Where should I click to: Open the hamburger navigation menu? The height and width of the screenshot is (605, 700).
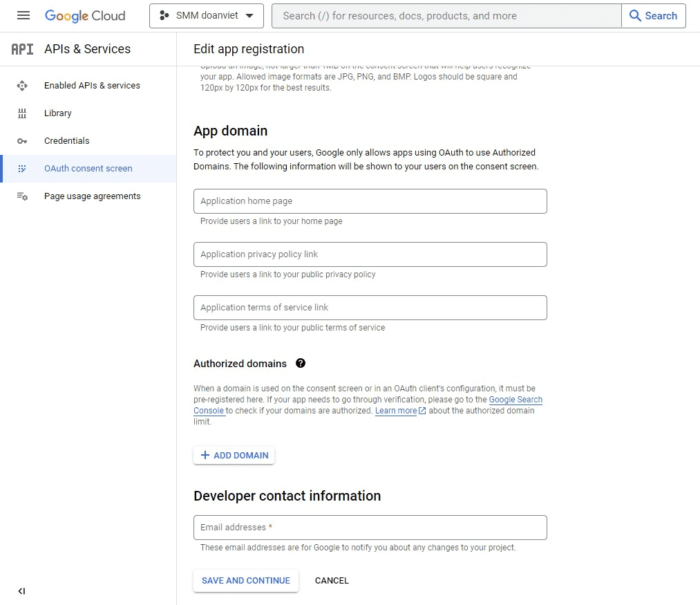(x=23, y=15)
